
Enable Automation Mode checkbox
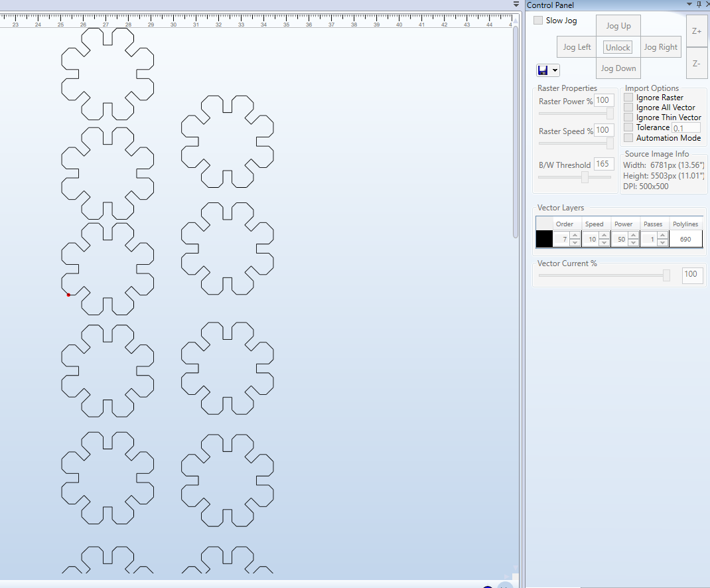coord(628,138)
